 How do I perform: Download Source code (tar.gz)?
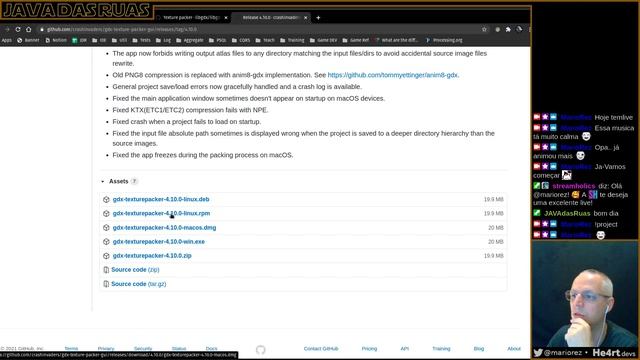pyautogui.click(x=139, y=284)
